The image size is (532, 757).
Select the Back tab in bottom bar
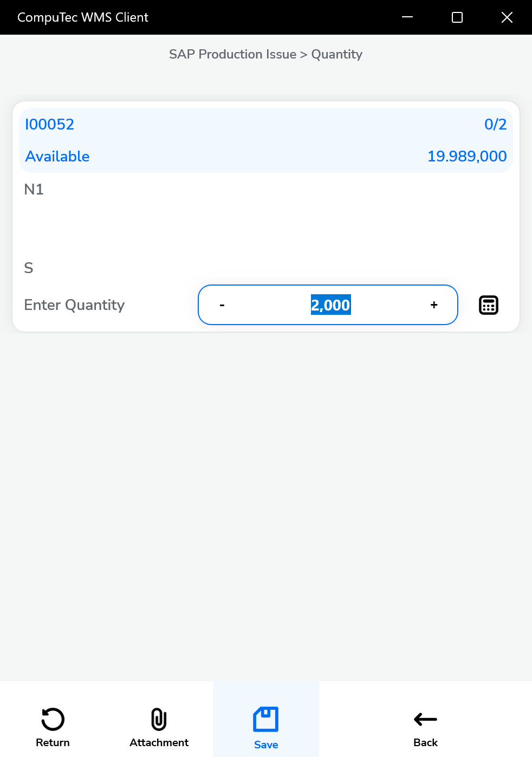click(425, 743)
